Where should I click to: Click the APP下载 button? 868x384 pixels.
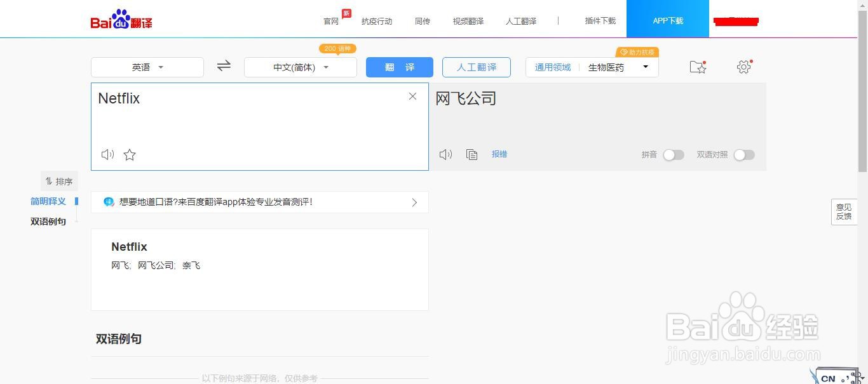[668, 19]
